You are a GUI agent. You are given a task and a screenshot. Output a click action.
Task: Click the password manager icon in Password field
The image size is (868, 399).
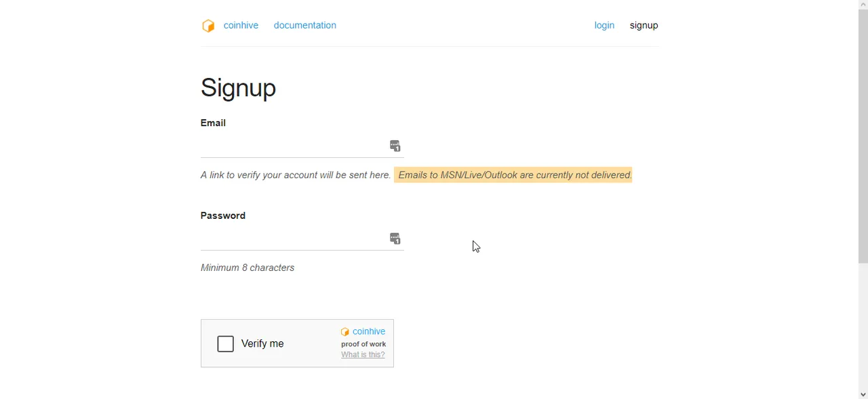[395, 238]
